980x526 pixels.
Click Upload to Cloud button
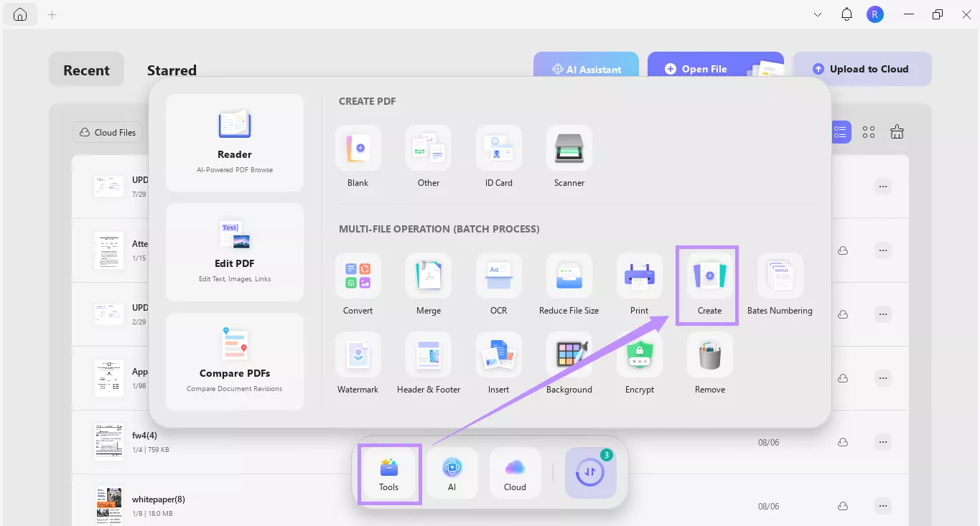pyautogui.click(x=862, y=69)
